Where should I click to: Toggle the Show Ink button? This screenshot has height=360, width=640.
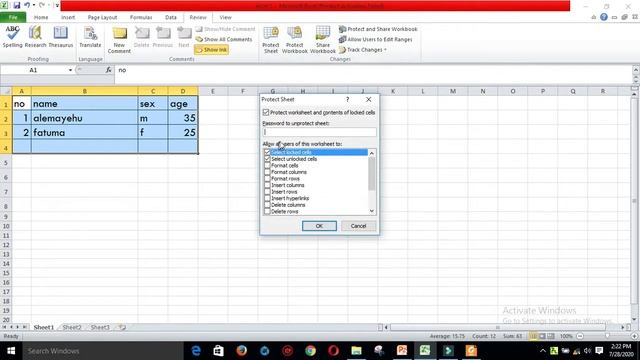pos(211,50)
